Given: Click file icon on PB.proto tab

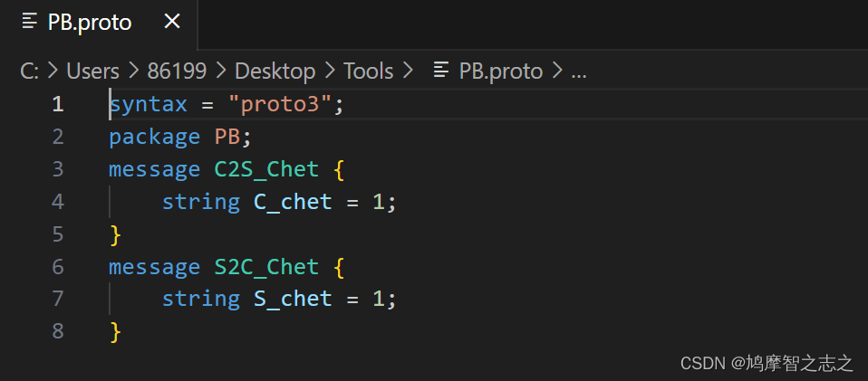Looking at the screenshot, I should click(29, 22).
